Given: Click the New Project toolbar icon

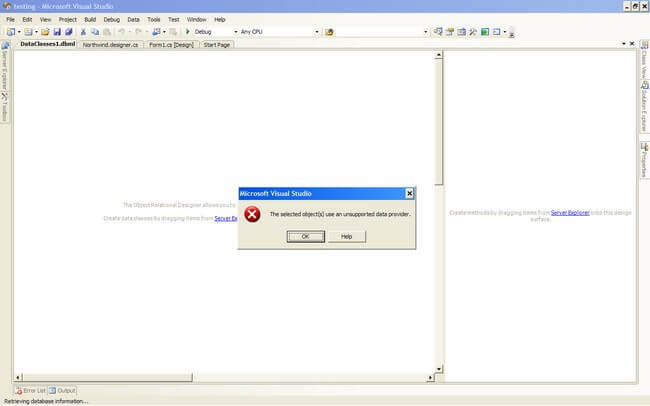Looking at the screenshot, I should [x=11, y=32].
